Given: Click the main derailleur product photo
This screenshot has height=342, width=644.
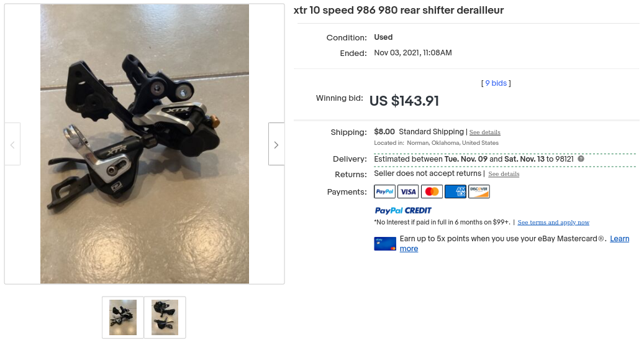Looking at the screenshot, I should click(x=145, y=144).
